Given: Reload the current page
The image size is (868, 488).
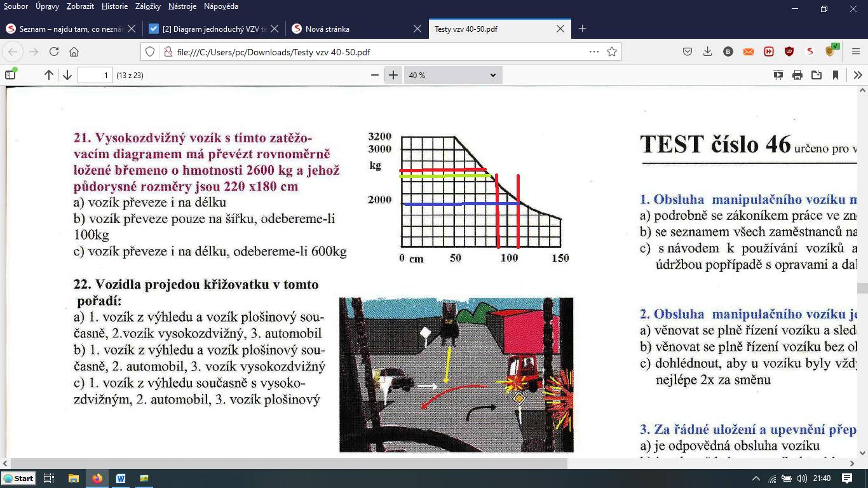Looking at the screenshot, I should 54,51.
